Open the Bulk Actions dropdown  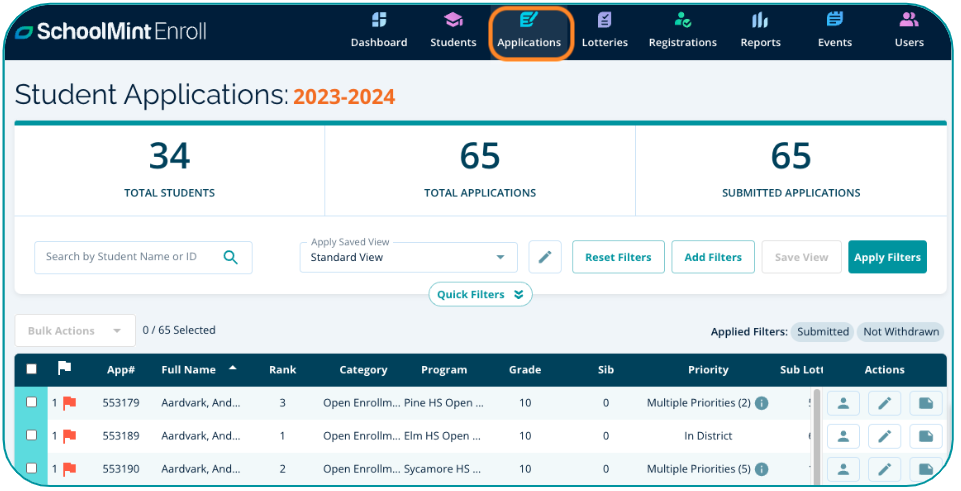pos(74,330)
